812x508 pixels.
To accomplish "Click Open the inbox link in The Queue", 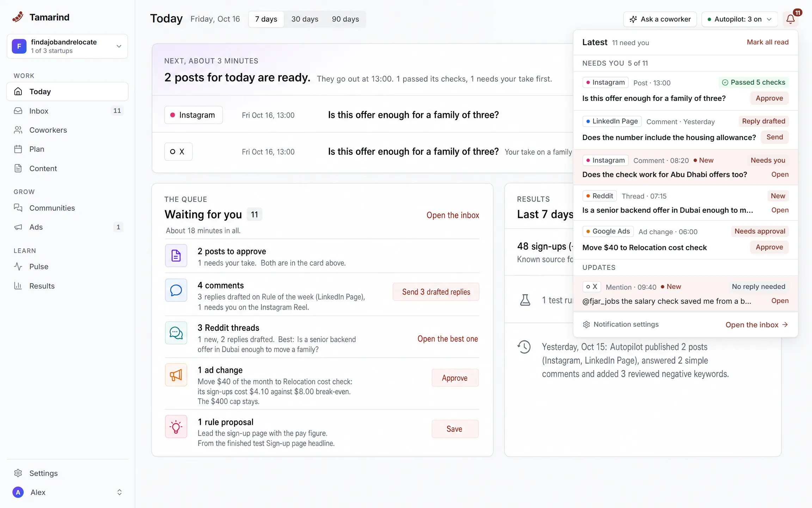I will (453, 215).
